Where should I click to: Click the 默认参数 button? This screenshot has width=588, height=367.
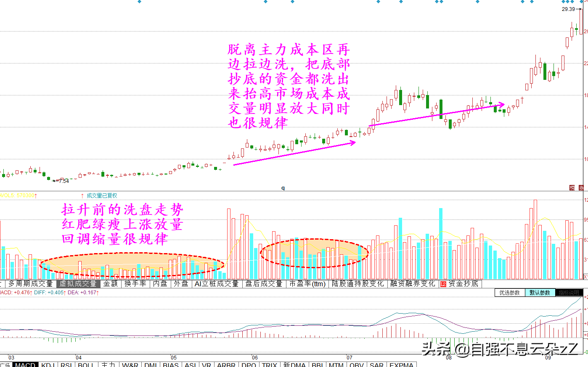pyautogui.click(x=540, y=293)
